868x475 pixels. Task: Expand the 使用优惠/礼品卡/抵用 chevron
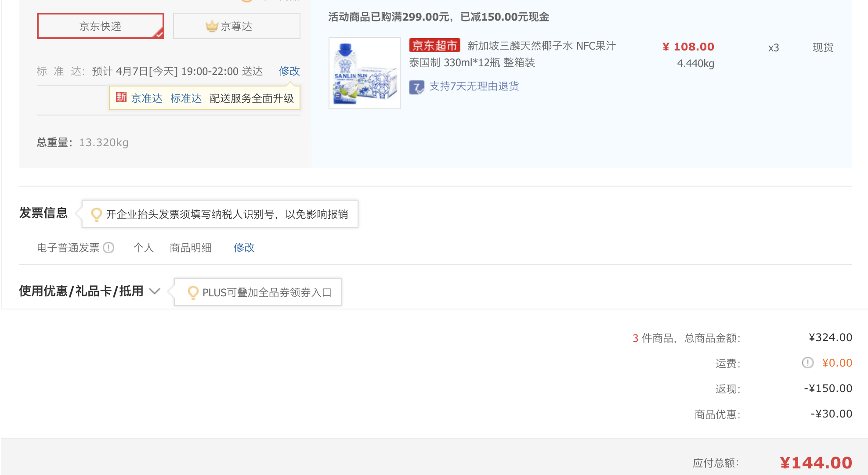(155, 291)
